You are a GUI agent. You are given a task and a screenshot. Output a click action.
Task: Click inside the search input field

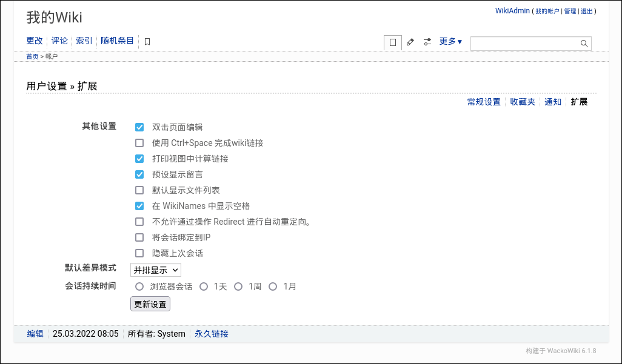point(527,43)
